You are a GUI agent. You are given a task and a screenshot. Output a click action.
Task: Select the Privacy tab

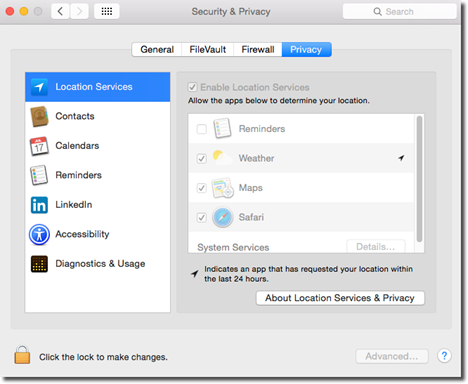pyautogui.click(x=306, y=50)
